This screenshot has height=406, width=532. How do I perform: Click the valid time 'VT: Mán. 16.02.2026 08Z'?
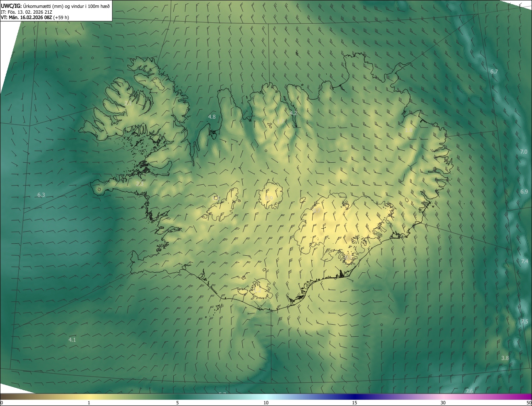coord(26,18)
